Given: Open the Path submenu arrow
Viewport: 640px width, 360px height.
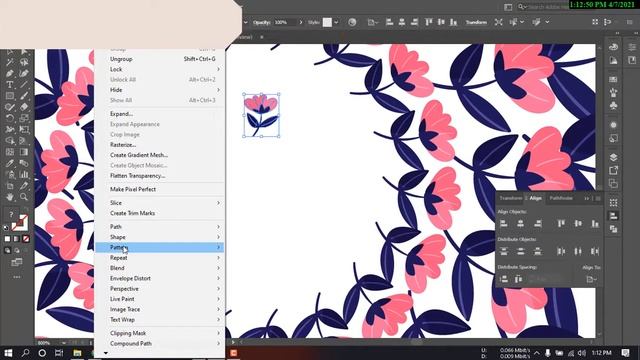Looking at the screenshot, I should click(218, 227).
